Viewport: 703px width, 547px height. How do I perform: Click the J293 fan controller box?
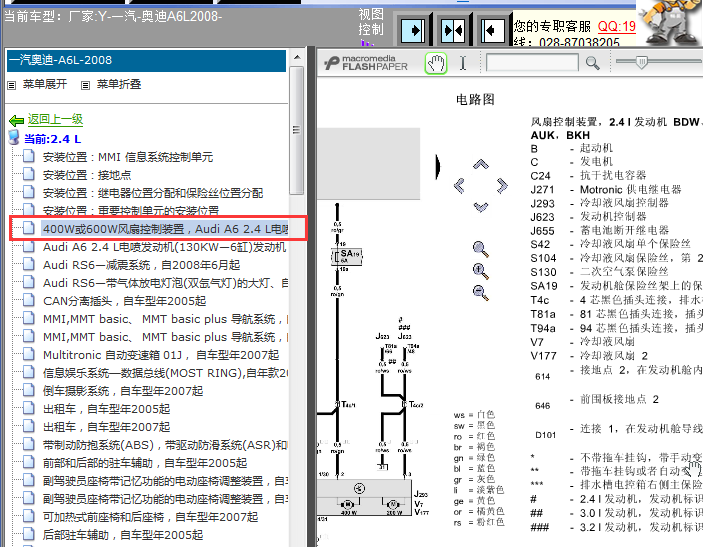tap(364, 498)
